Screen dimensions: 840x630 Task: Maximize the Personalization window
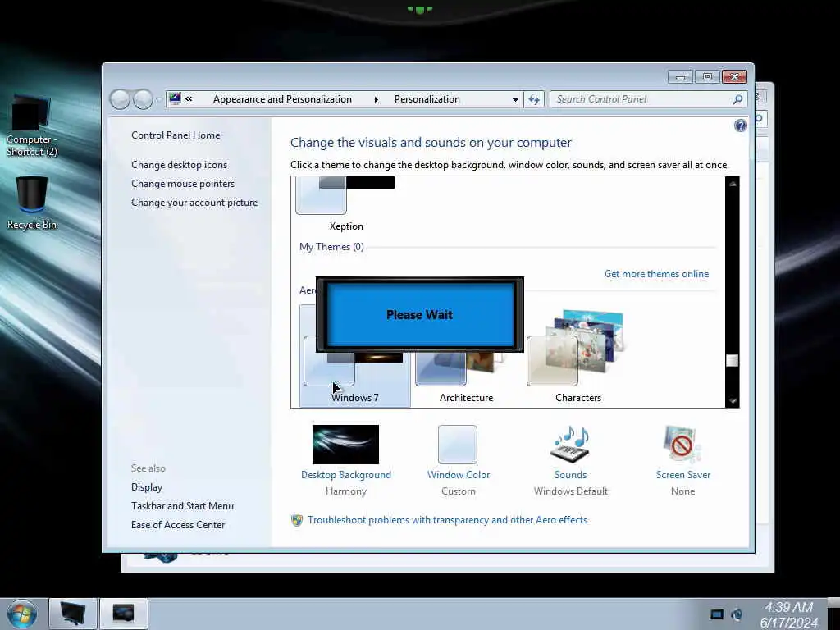(x=707, y=77)
